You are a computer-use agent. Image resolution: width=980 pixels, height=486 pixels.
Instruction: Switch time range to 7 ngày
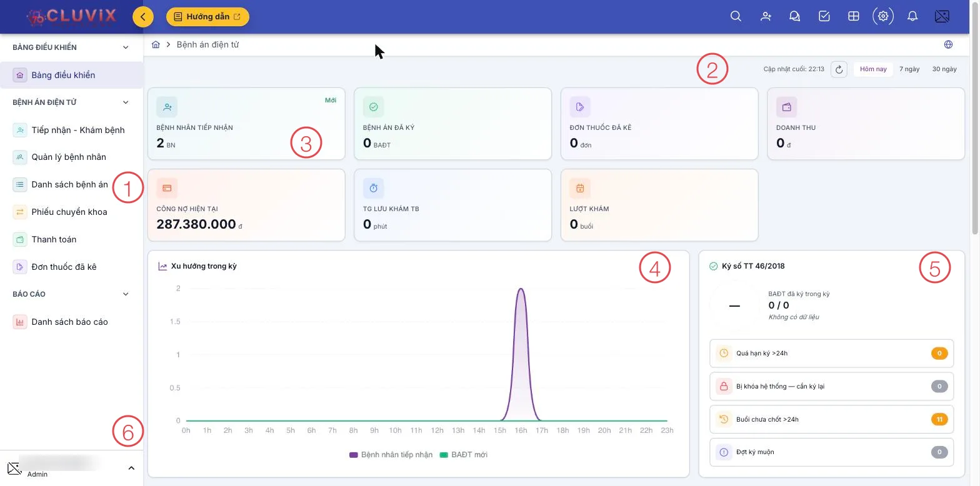[909, 69]
